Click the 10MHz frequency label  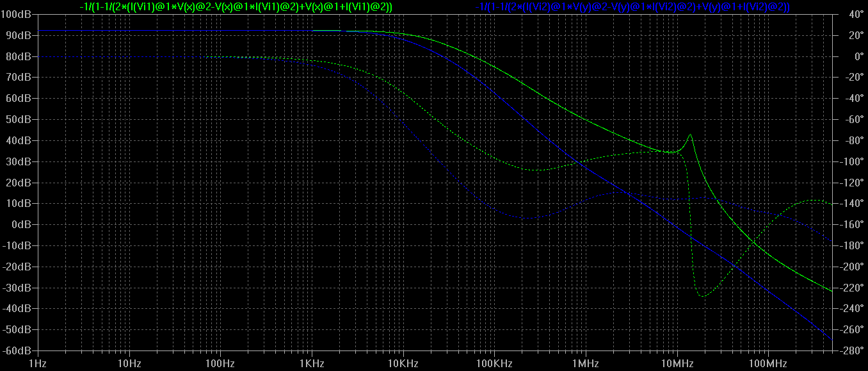click(676, 364)
